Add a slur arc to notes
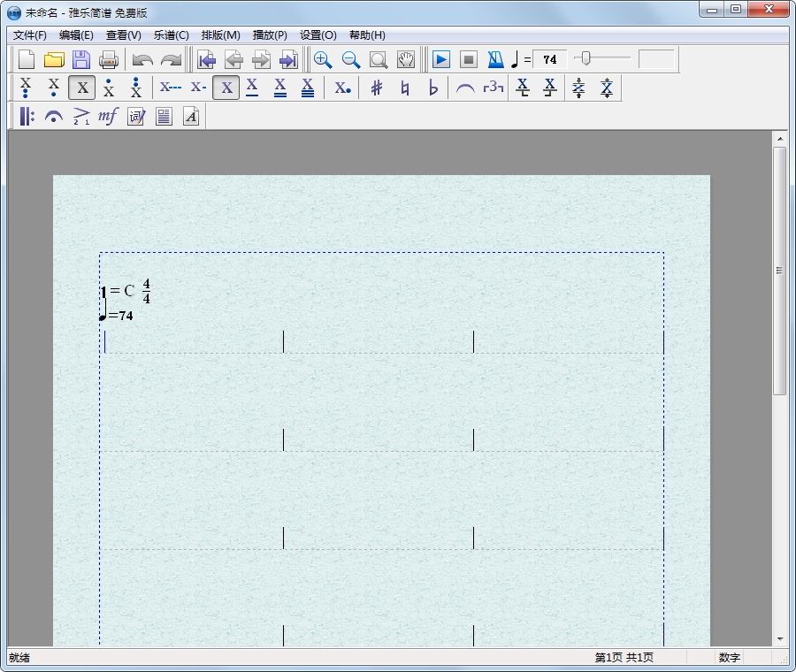This screenshot has width=796, height=672. pyautogui.click(x=465, y=88)
